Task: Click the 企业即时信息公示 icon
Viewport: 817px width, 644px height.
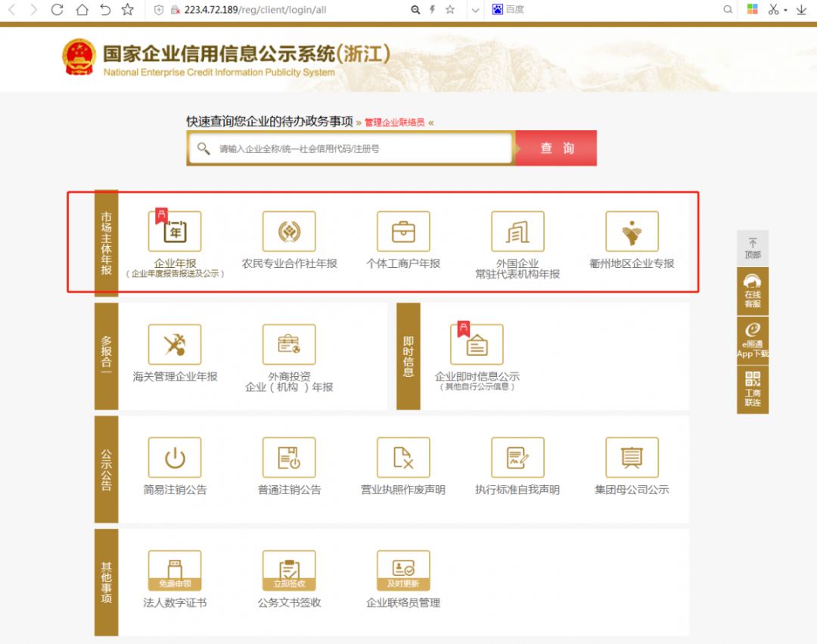Action: tap(477, 344)
